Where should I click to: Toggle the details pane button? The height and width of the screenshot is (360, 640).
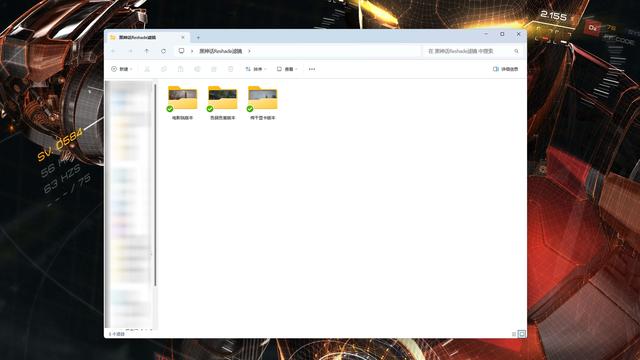506,69
